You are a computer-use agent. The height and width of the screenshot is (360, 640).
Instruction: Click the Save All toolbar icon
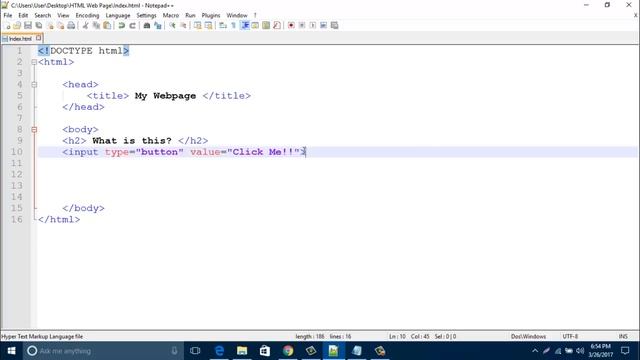pyautogui.click(x=39, y=25)
